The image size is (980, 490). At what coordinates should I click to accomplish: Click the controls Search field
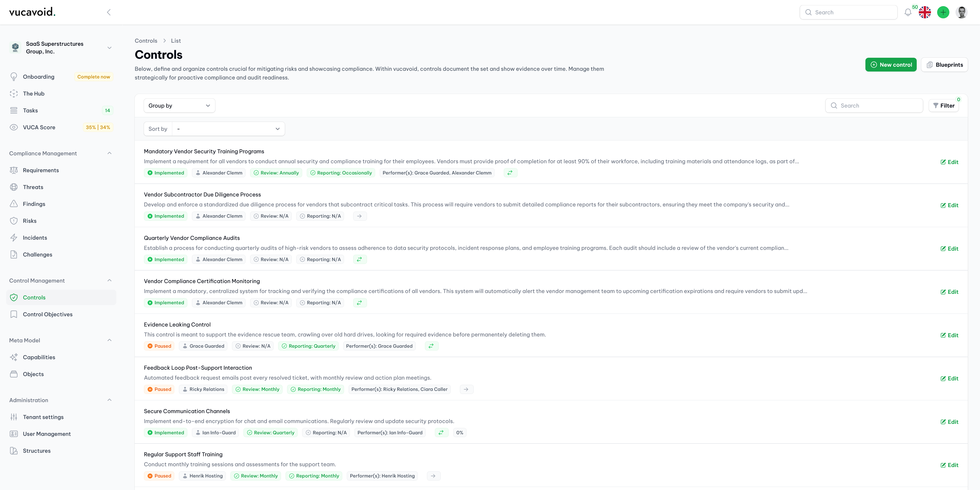tap(874, 106)
